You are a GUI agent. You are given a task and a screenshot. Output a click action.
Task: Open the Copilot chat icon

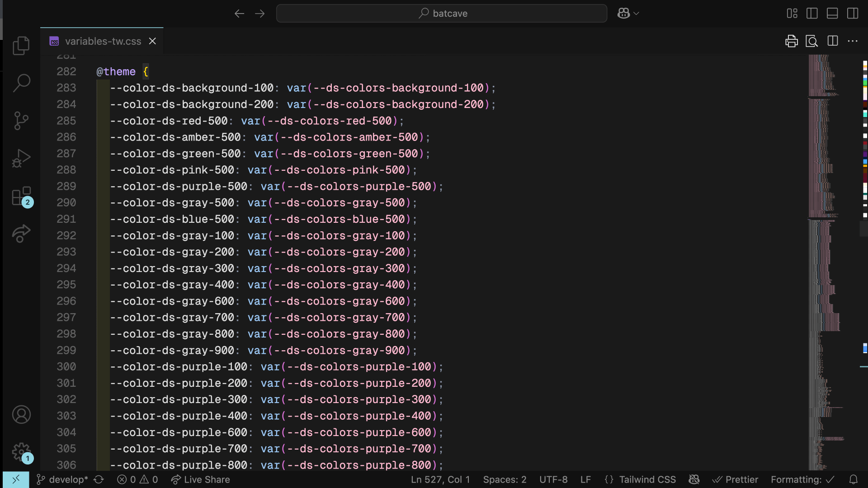tap(623, 14)
